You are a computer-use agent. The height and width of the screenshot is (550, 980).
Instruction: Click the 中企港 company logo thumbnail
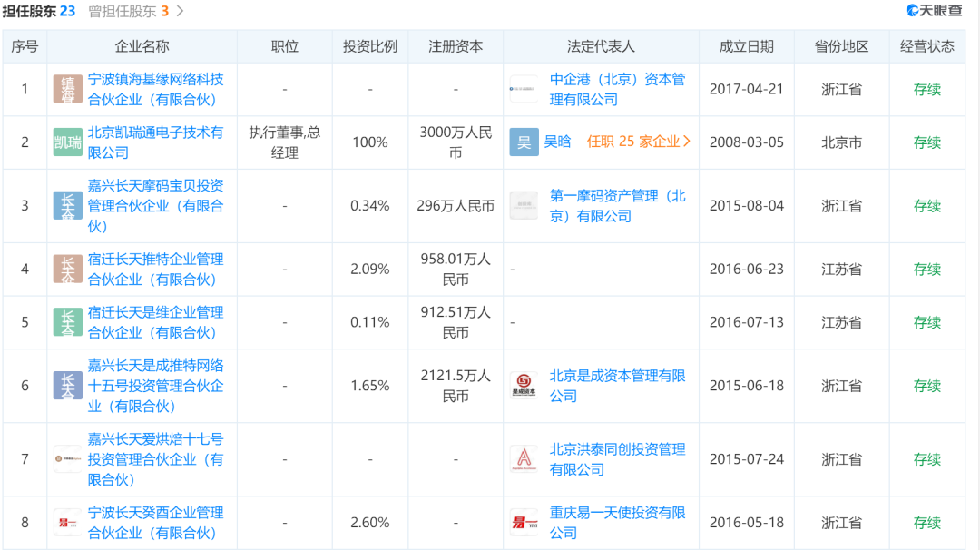point(524,89)
